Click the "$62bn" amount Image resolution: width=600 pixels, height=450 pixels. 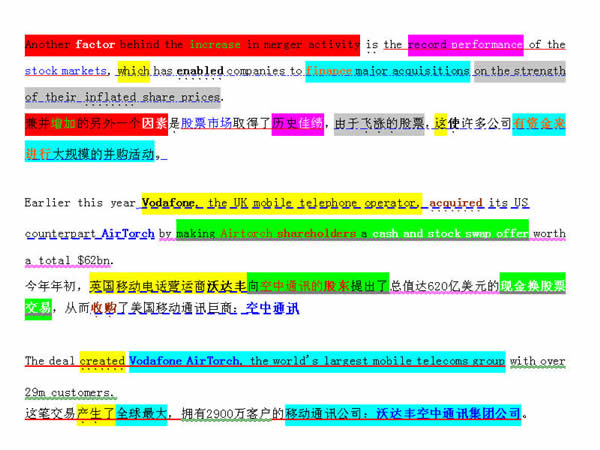click(x=94, y=260)
